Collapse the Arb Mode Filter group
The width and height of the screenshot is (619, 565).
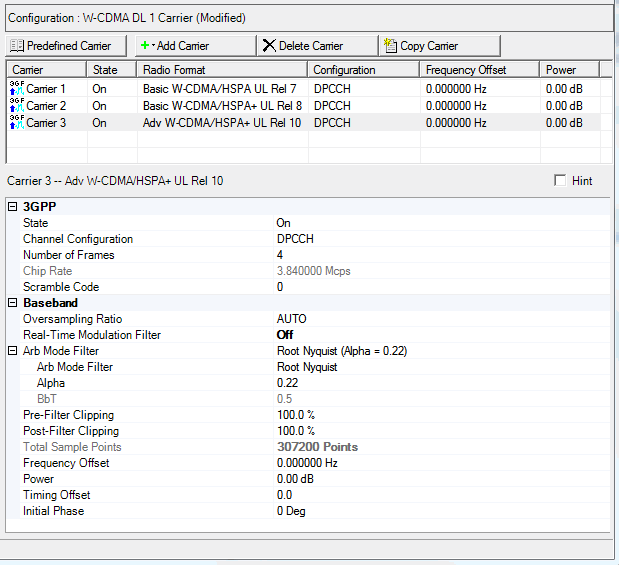[13, 351]
